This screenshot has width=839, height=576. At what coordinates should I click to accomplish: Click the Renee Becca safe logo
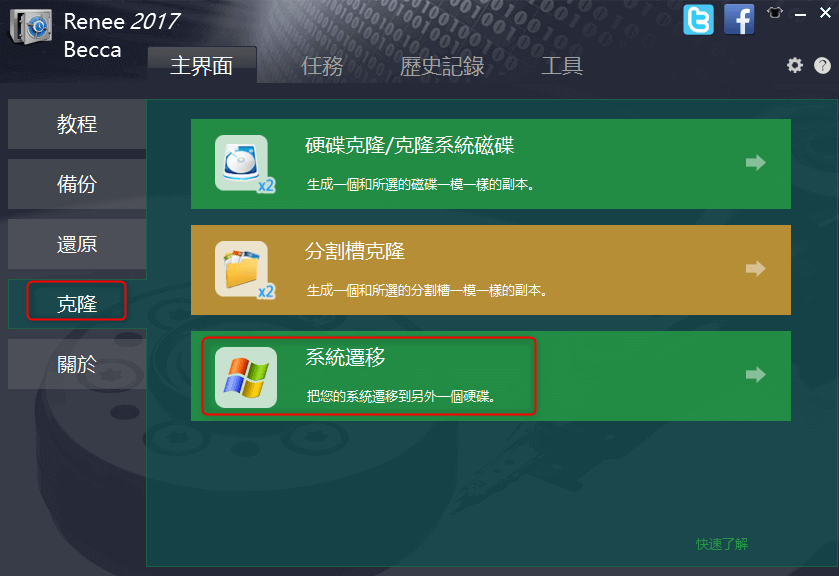point(30,27)
